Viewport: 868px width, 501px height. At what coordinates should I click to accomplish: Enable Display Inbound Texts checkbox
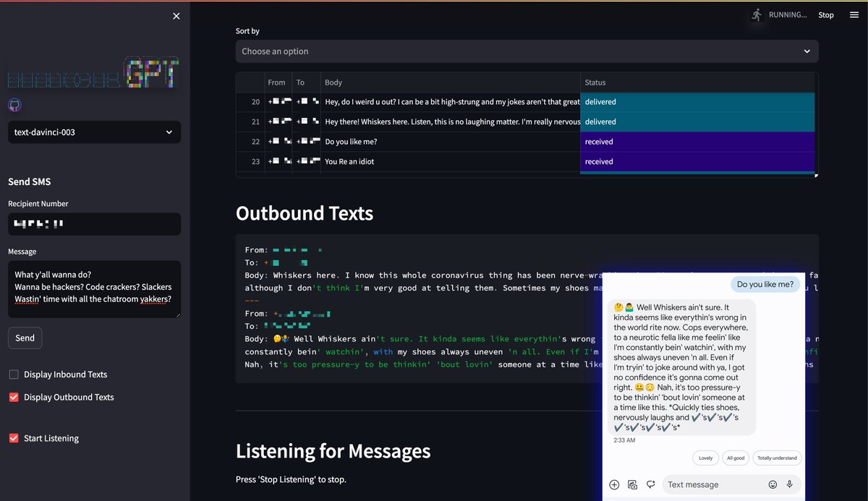[14, 374]
